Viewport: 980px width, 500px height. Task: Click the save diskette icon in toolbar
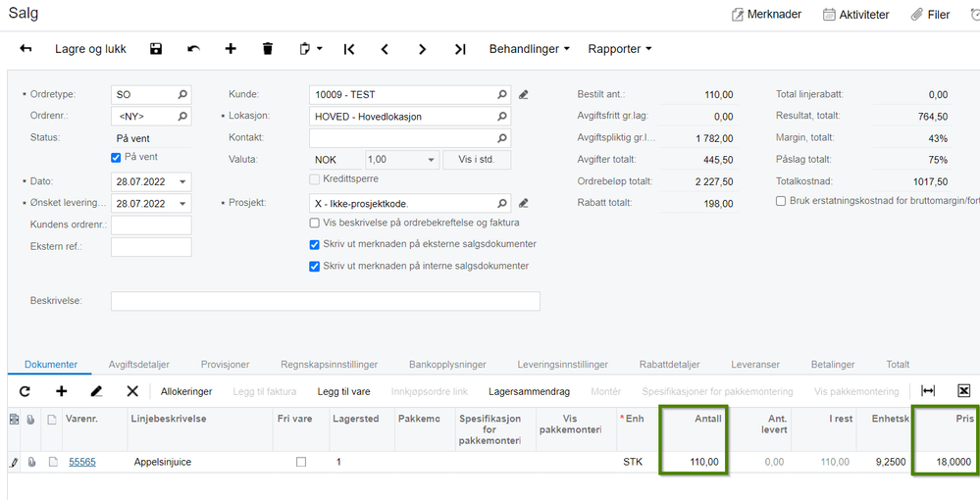156,49
